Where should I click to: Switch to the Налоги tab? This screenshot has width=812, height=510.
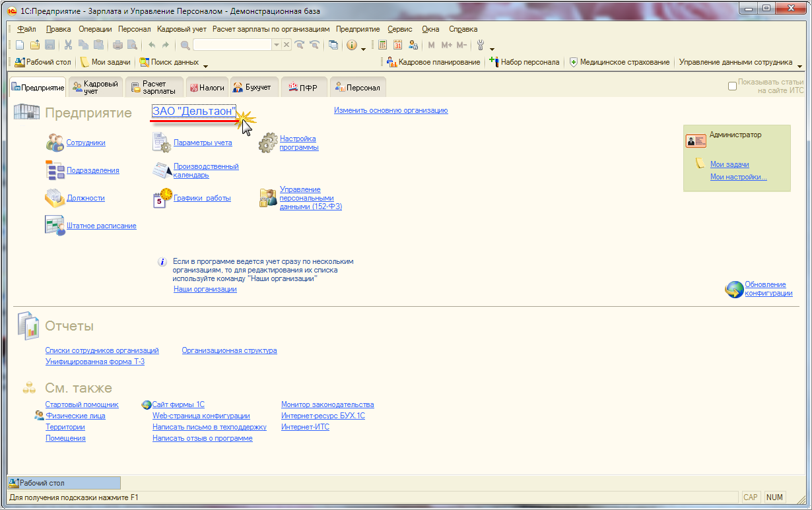207,87
